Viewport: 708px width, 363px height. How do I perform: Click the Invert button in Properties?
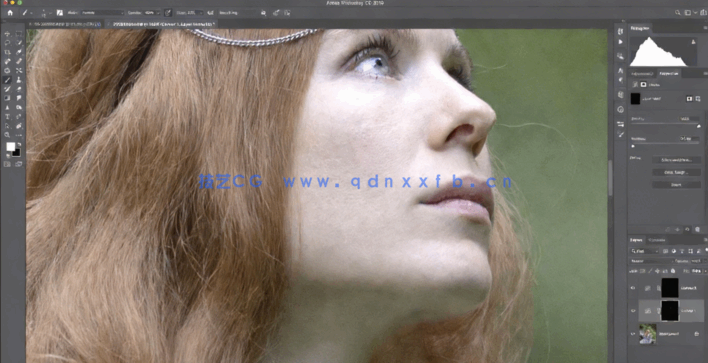click(676, 185)
